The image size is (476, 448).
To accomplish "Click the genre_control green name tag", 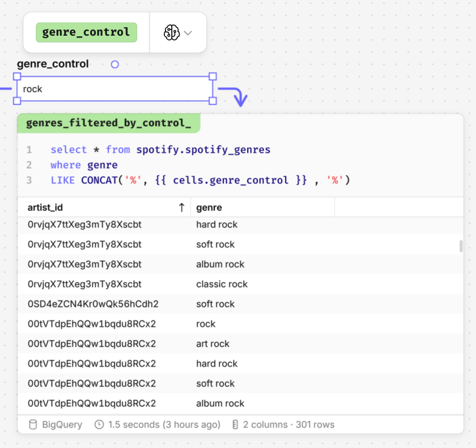I will pos(86,32).
